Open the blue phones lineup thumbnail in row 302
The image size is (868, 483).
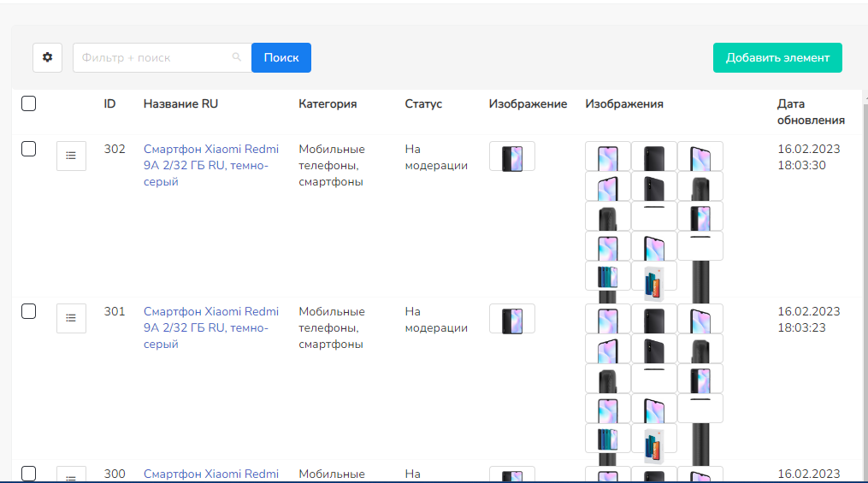pyautogui.click(x=608, y=275)
